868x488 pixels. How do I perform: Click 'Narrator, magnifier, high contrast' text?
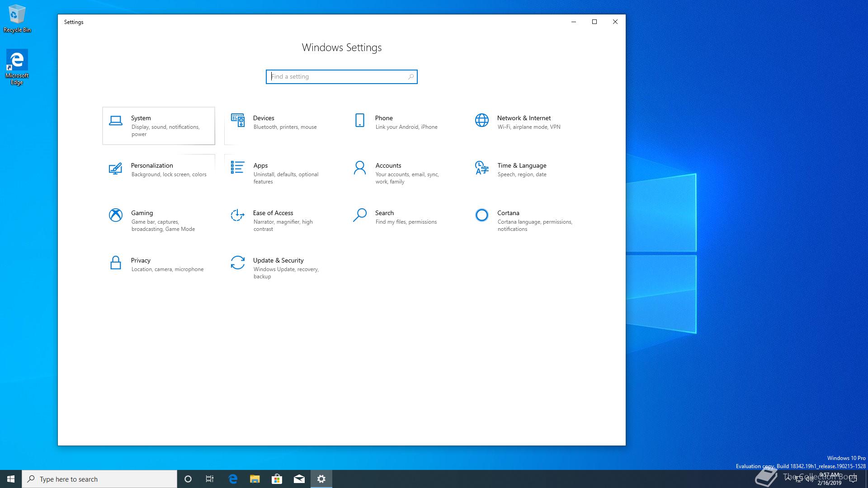pos(283,225)
